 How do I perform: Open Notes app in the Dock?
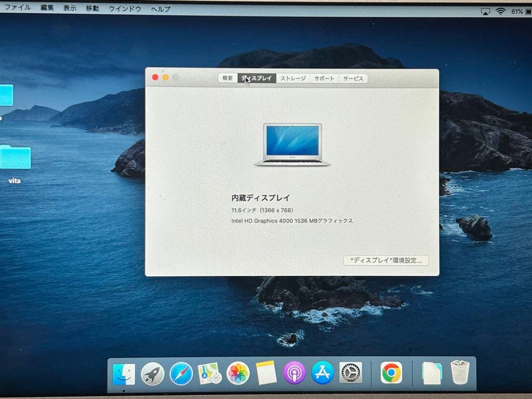[266, 373]
